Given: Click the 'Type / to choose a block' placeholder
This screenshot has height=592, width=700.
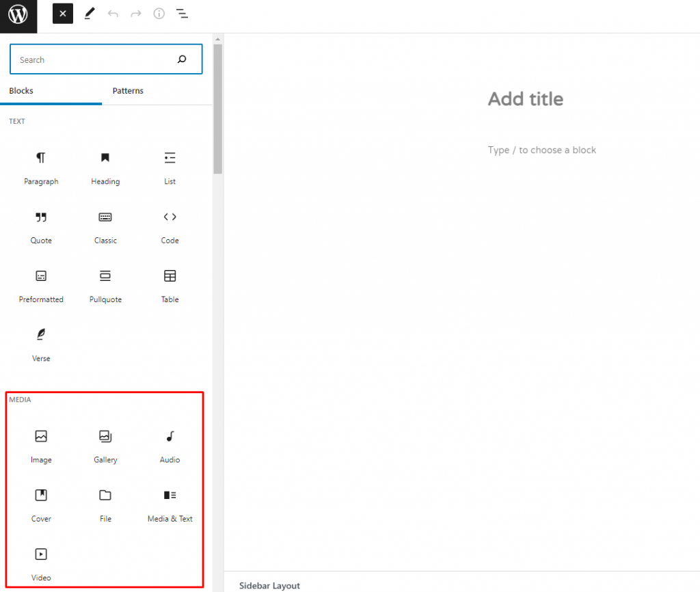Looking at the screenshot, I should 541,150.
